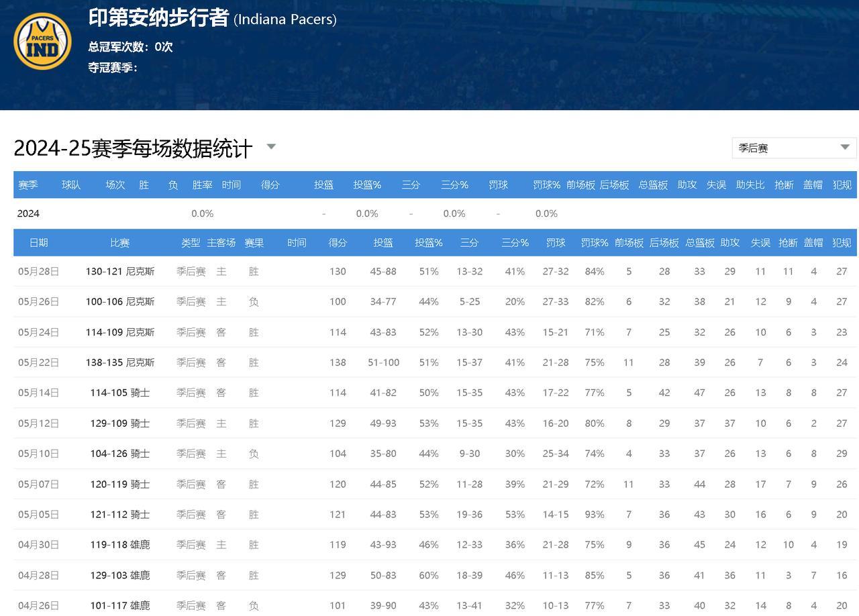Click the 犯规 season summary header
Image resolution: width=859 pixels, height=616 pixels.
click(842, 185)
